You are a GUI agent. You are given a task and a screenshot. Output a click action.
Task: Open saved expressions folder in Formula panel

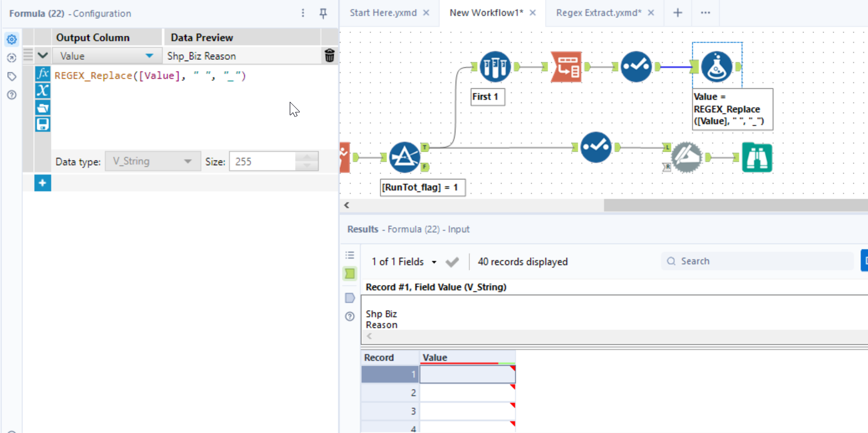(43, 107)
